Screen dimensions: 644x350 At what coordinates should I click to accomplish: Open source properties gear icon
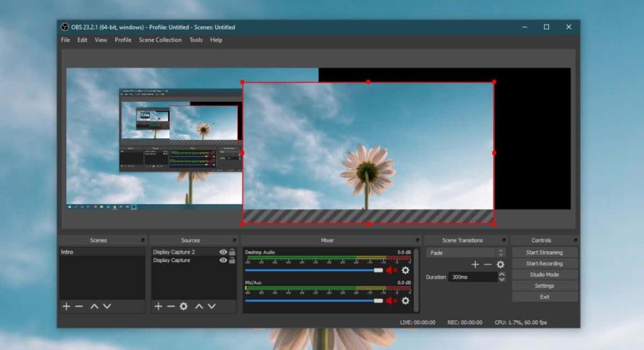tap(184, 306)
